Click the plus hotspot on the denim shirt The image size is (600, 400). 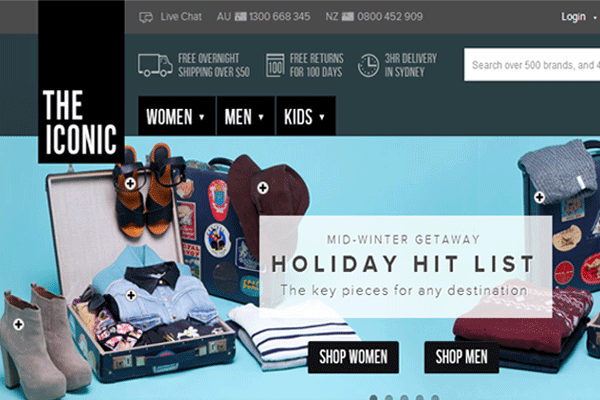pyautogui.click(x=131, y=296)
